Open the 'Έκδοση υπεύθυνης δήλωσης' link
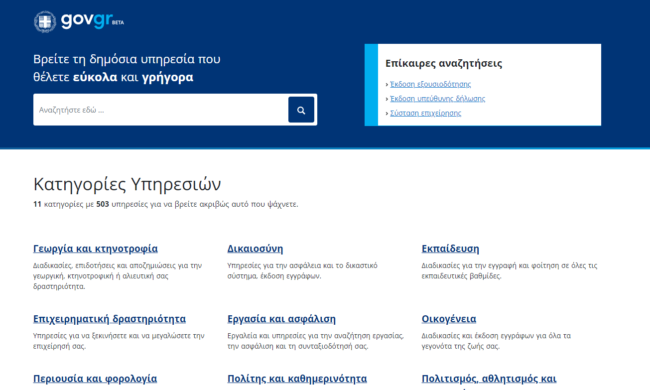 click(x=437, y=99)
